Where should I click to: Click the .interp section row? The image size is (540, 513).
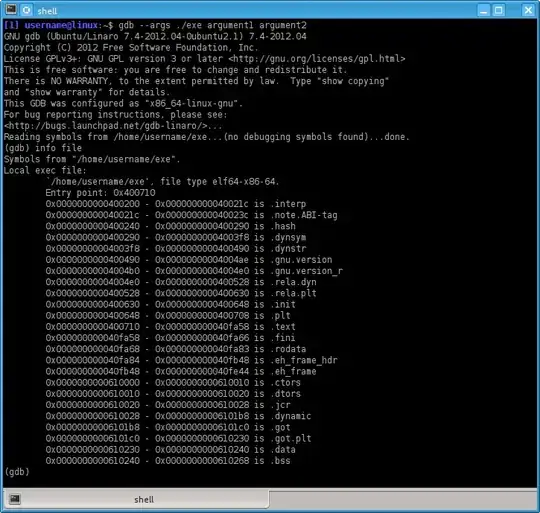pyautogui.click(x=176, y=204)
